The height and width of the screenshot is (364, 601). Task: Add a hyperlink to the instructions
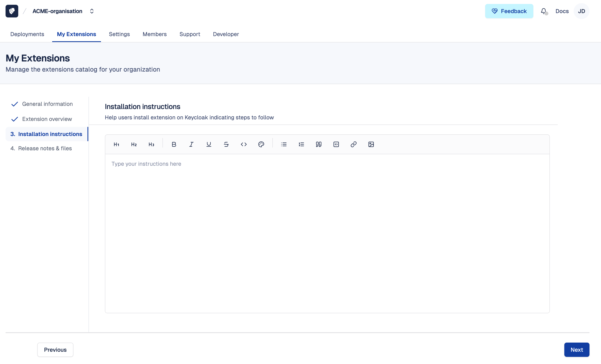353,144
